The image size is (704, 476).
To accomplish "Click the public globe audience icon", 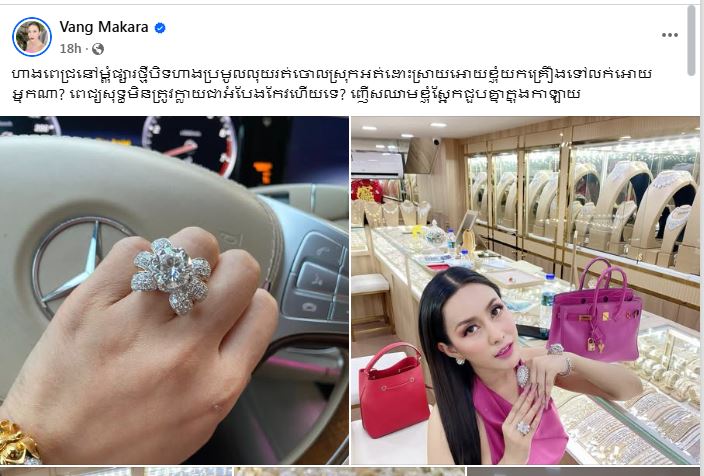I will point(98,48).
